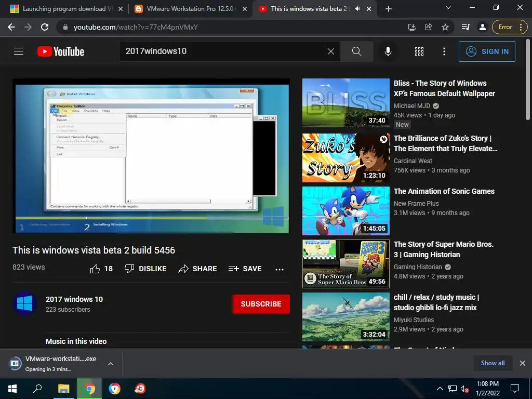The height and width of the screenshot is (399, 532).
Task: Open more actions below the video
Action: pos(279,270)
